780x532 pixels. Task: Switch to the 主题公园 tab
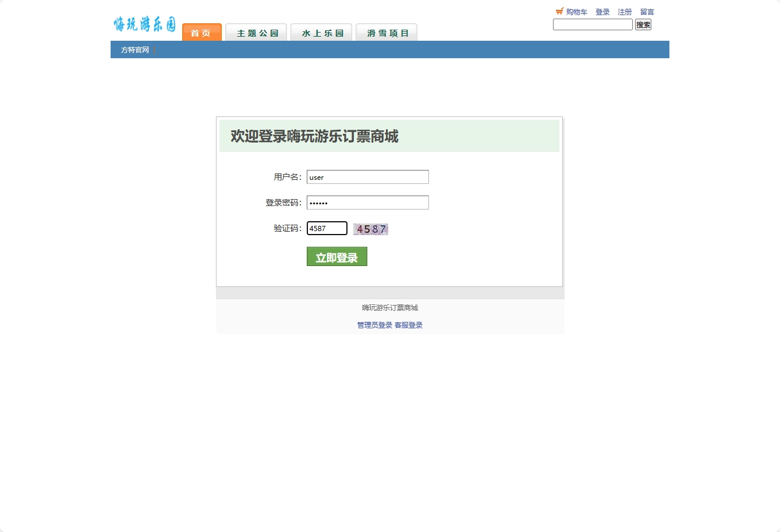[256, 33]
